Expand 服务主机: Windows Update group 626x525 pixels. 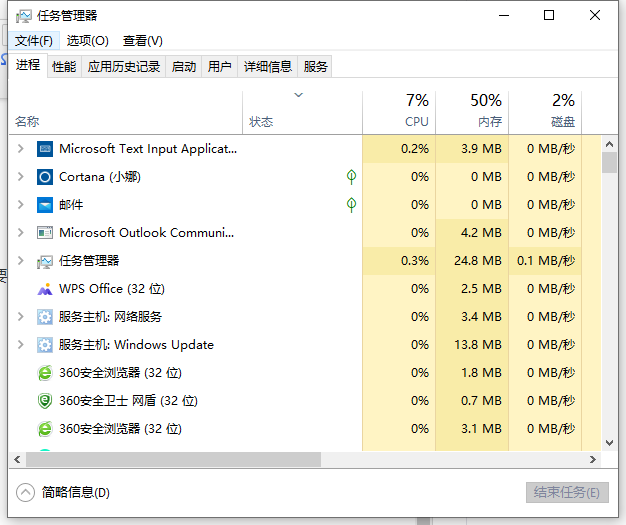[20, 345]
